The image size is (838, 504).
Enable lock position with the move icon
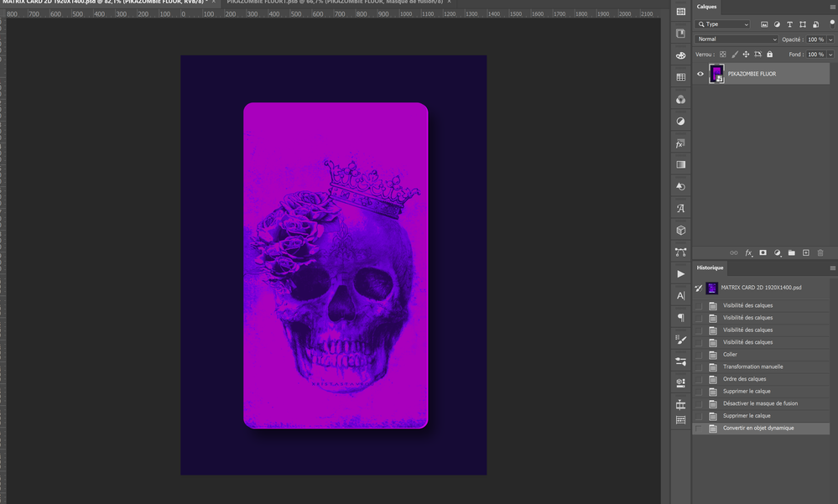click(x=747, y=55)
